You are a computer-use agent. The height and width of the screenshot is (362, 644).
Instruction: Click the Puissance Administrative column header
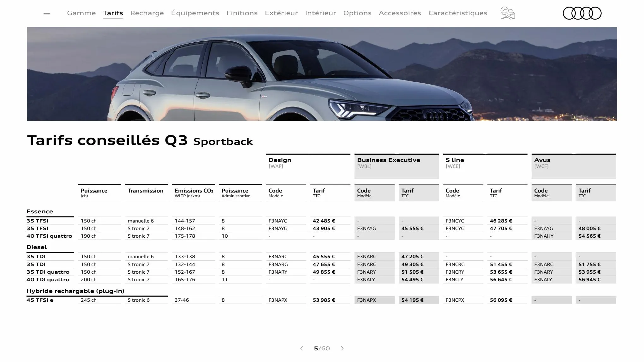[241, 193]
